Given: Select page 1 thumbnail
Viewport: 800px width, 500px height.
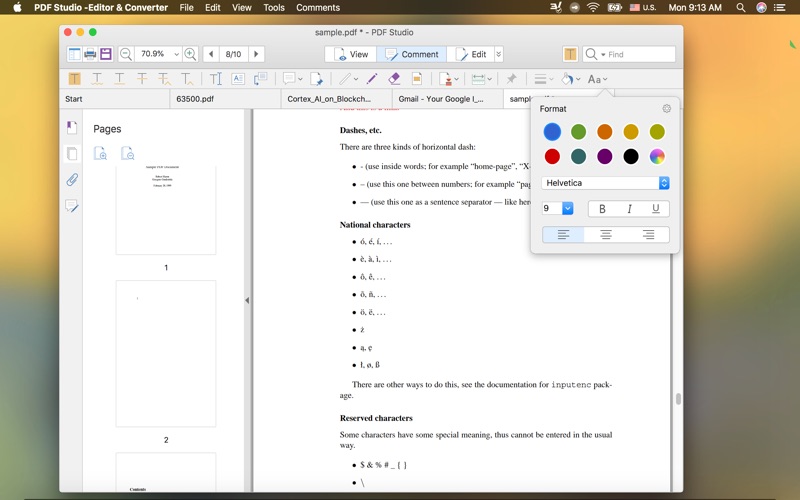Looking at the screenshot, I should coord(165,210).
